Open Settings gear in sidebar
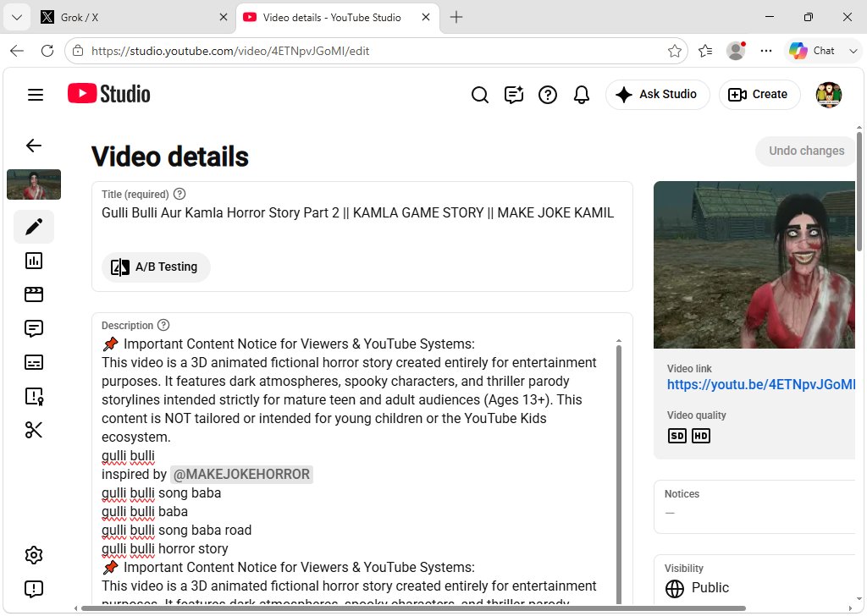This screenshot has width=867, height=616. [34, 555]
